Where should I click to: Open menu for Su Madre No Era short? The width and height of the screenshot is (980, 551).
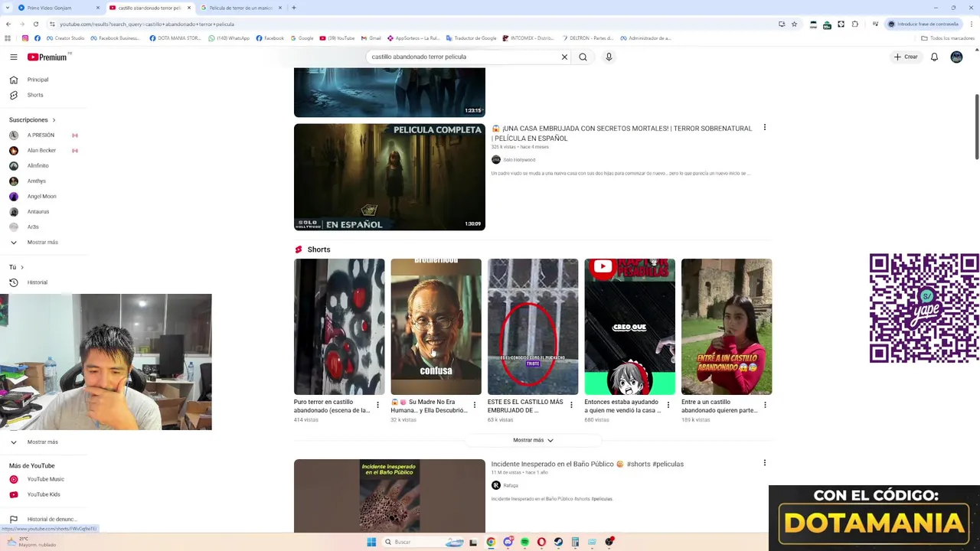point(474,405)
